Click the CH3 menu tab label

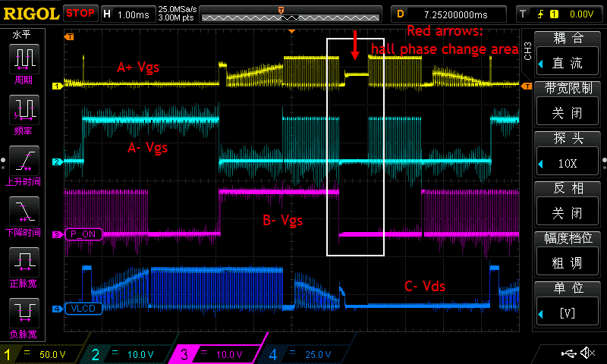pyautogui.click(x=527, y=51)
